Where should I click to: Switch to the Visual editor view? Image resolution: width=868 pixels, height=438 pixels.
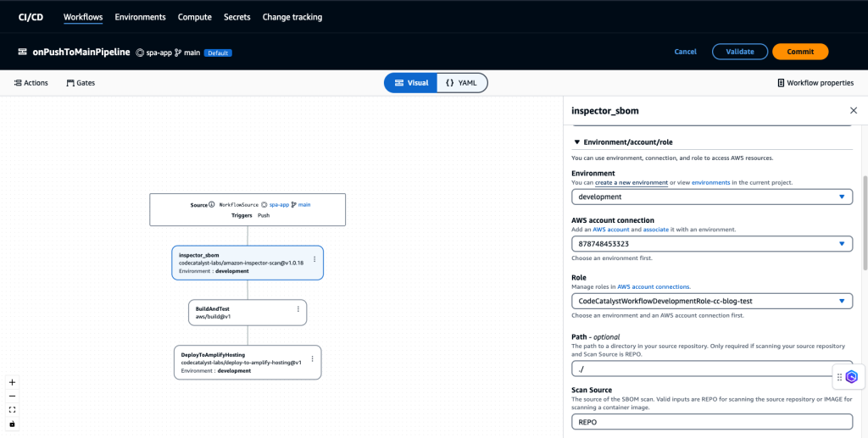(411, 83)
